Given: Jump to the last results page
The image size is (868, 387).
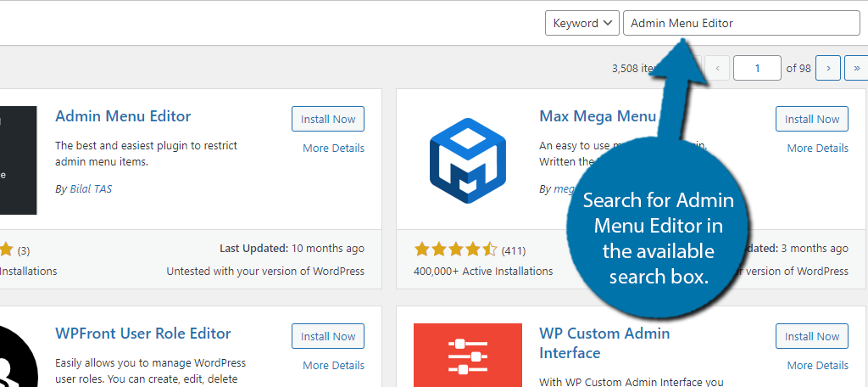Looking at the screenshot, I should click(856, 68).
